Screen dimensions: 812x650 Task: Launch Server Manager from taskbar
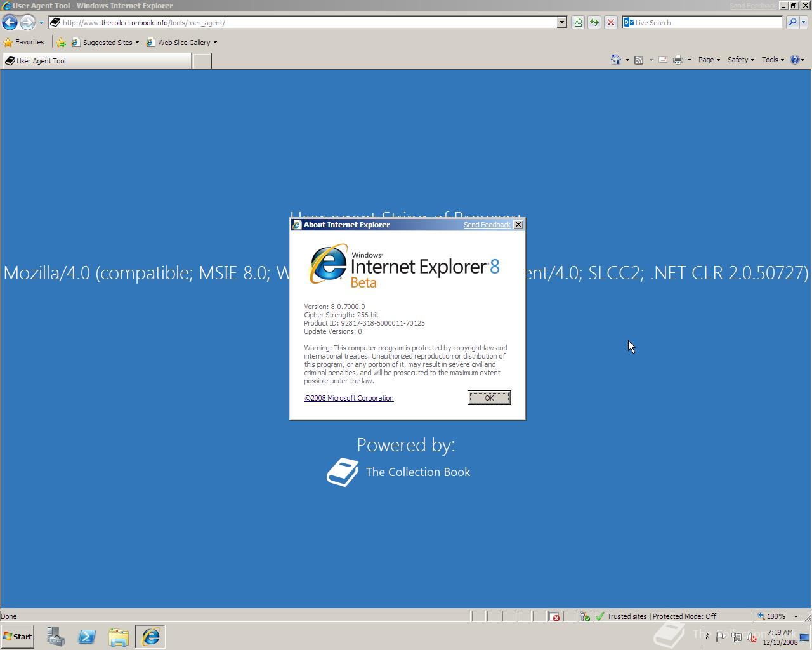(56, 637)
